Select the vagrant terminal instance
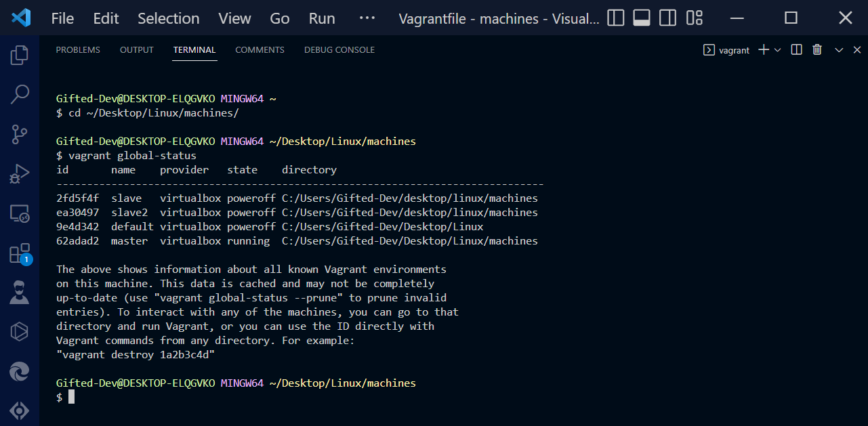Viewport: 868px width, 426px height. (727, 50)
